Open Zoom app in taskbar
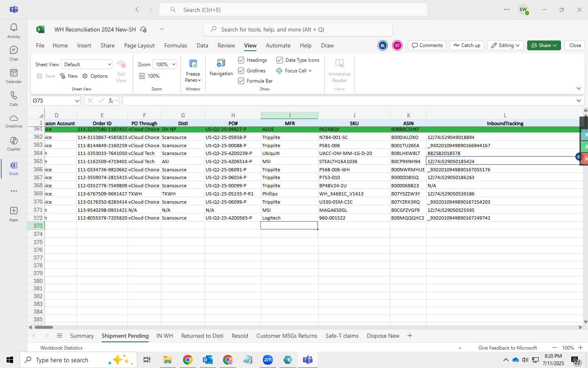 pos(267,360)
